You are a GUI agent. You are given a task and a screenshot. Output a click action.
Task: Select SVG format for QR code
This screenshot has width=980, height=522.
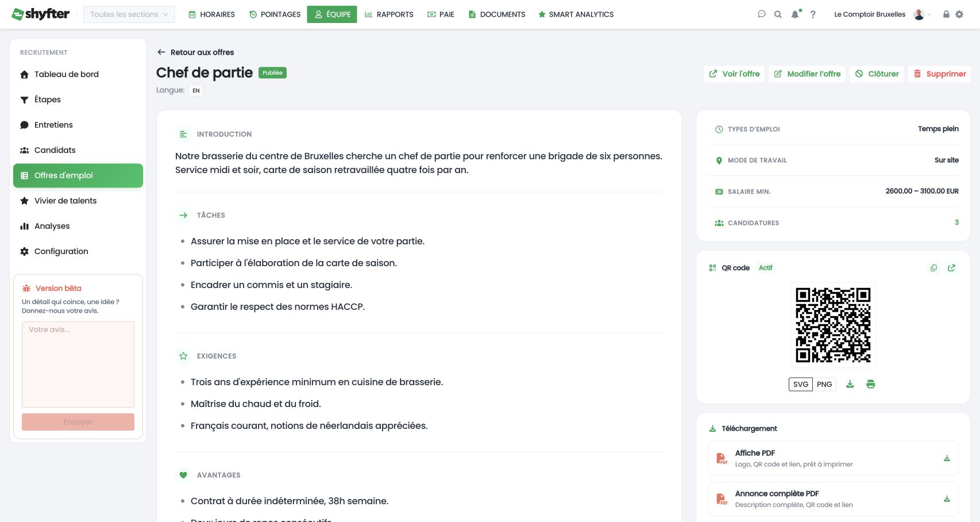pyautogui.click(x=801, y=384)
